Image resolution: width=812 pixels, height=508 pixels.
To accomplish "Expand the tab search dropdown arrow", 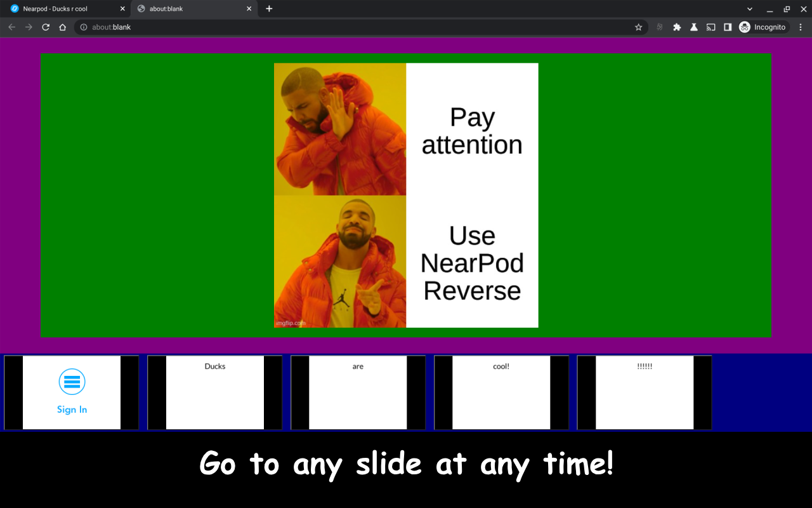I will [750, 9].
